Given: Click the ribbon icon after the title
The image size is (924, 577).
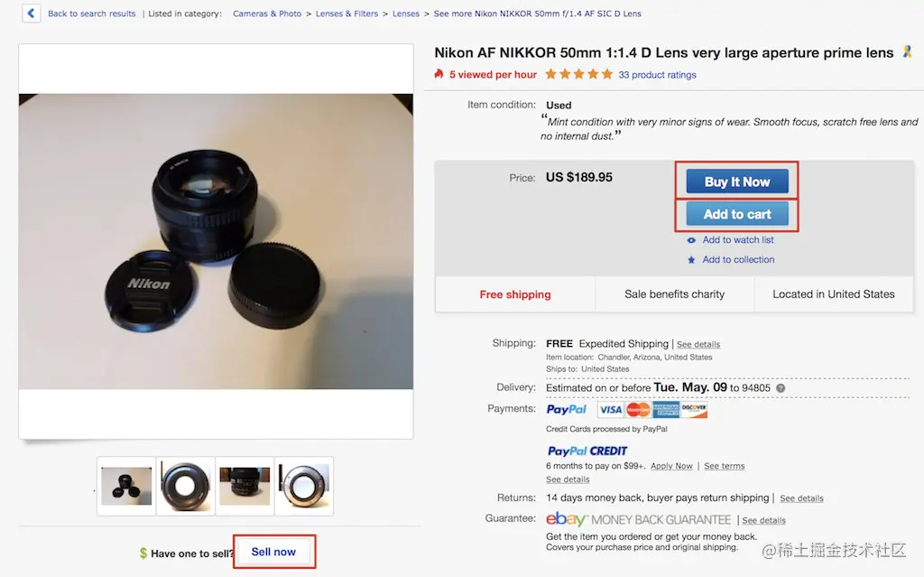Looking at the screenshot, I should coord(908,51).
